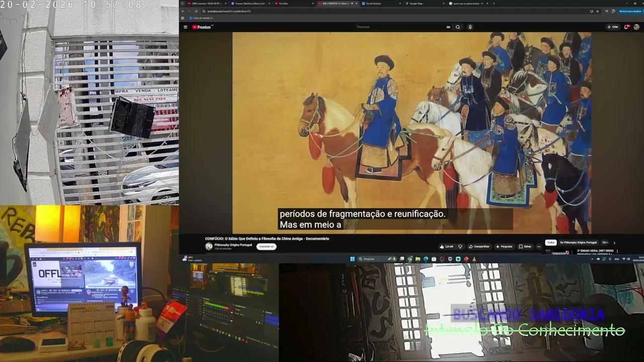Click the Reiniciar para atualizar button
644x362 pixels.
pyautogui.click(x=630, y=11)
